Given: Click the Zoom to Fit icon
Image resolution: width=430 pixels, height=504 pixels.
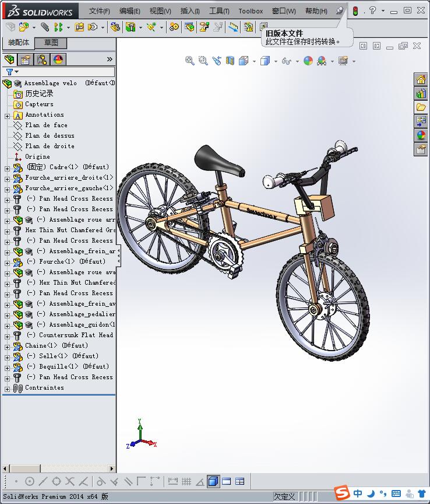Looking at the screenshot, I should [x=189, y=61].
